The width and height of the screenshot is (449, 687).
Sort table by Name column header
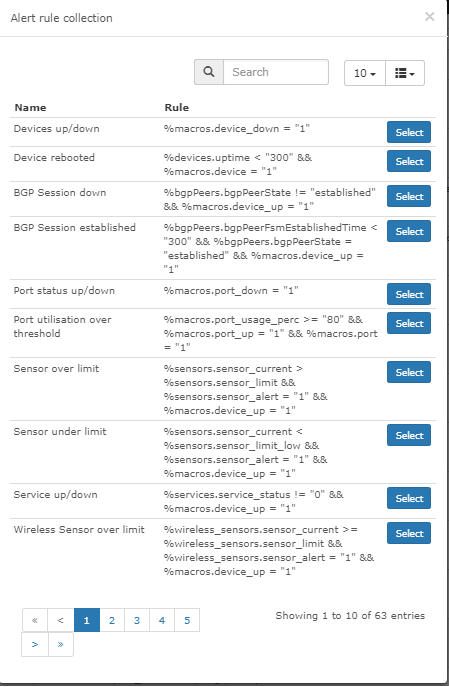coord(30,107)
